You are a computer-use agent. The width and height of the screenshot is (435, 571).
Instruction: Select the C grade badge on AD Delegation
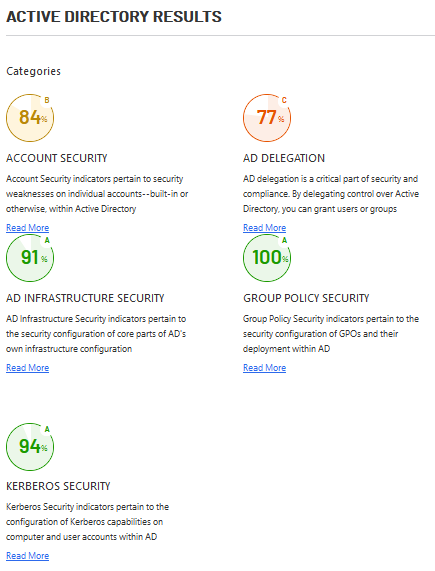(x=284, y=100)
